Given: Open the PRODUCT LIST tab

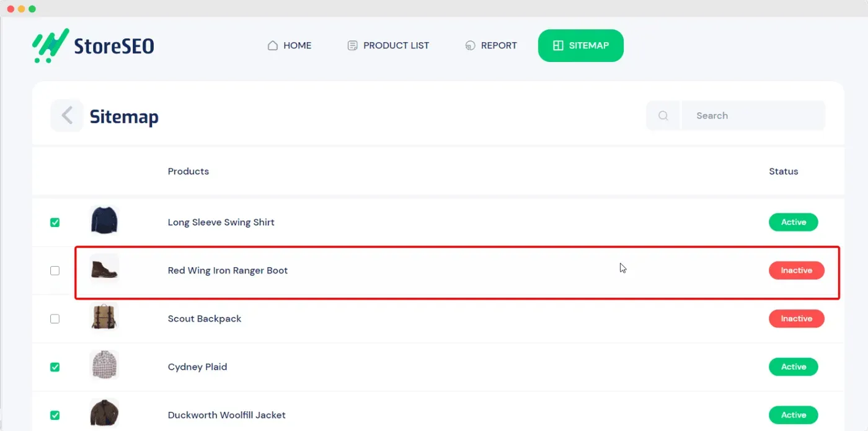Looking at the screenshot, I should 388,45.
